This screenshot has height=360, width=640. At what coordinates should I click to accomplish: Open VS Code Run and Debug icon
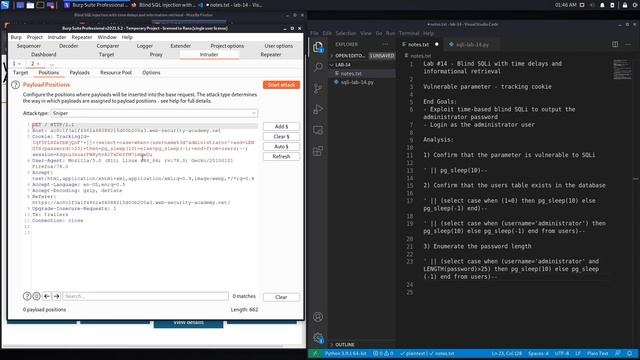coord(318,109)
